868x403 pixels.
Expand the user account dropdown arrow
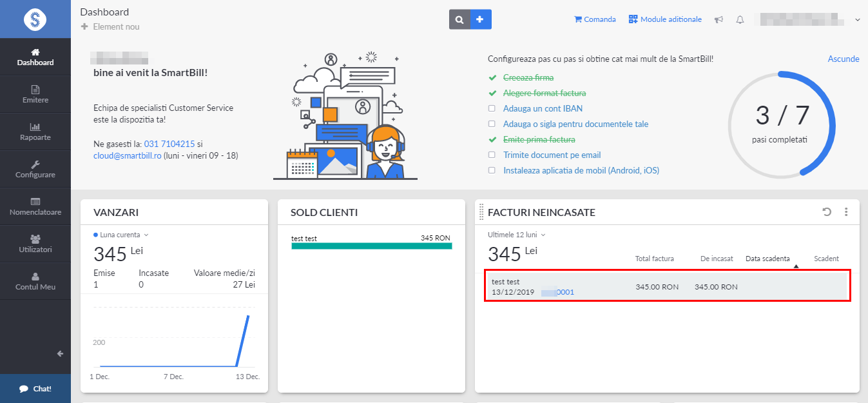pyautogui.click(x=857, y=20)
